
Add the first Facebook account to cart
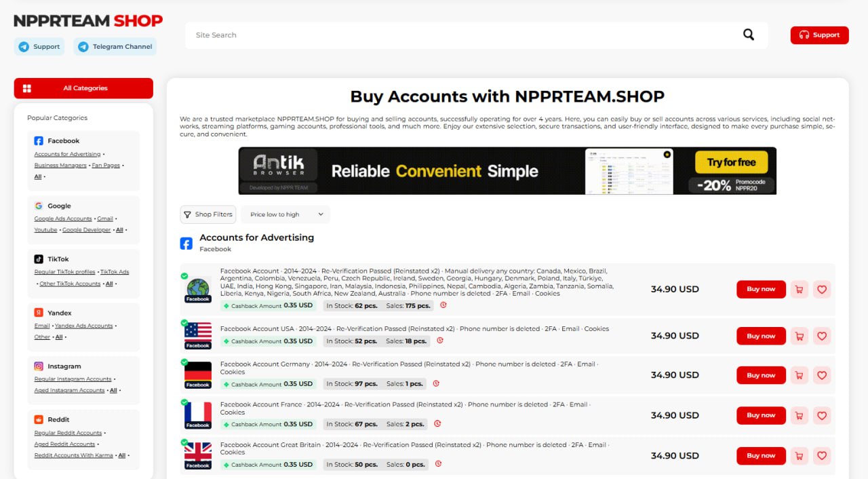pos(800,290)
